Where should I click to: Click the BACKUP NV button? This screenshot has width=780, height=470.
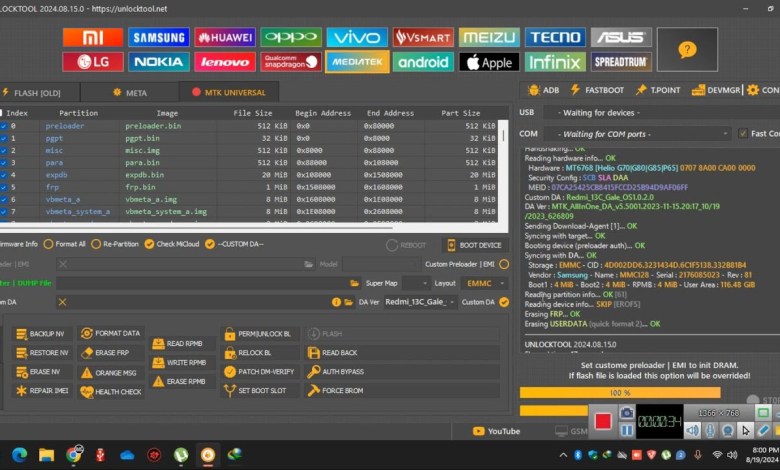[x=42, y=334]
